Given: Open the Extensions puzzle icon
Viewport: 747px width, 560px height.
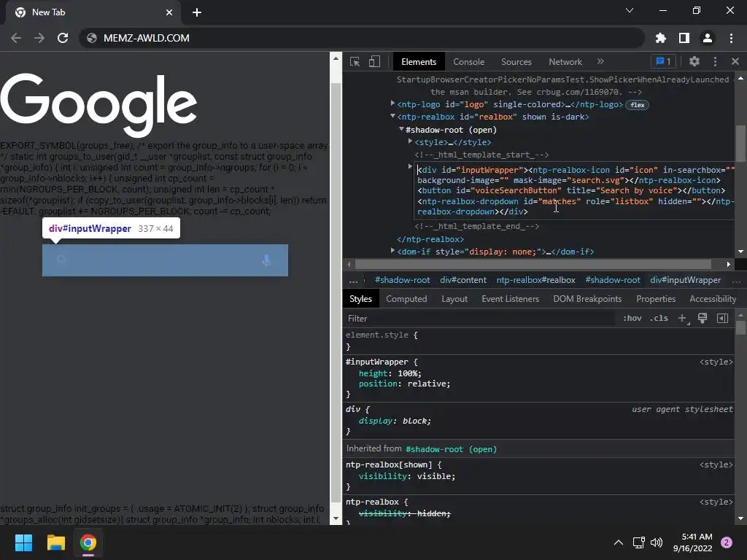Looking at the screenshot, I should pyautogui.click(x=661, y=38).
